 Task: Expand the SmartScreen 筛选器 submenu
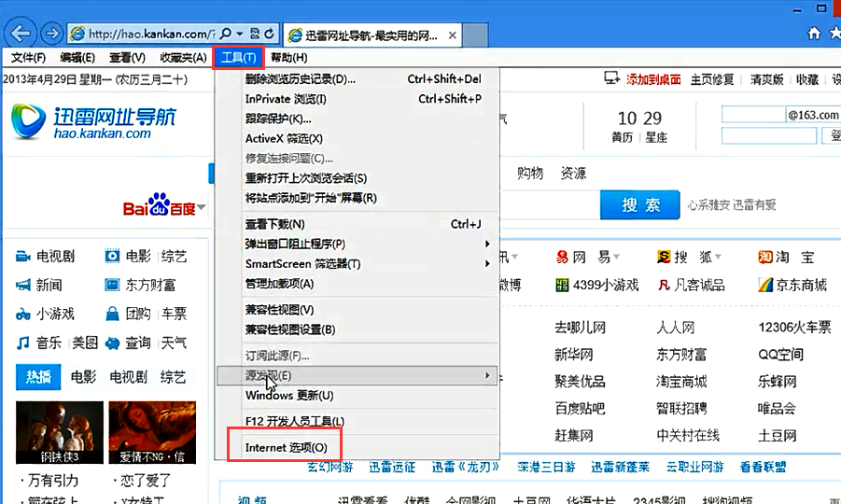487,264
